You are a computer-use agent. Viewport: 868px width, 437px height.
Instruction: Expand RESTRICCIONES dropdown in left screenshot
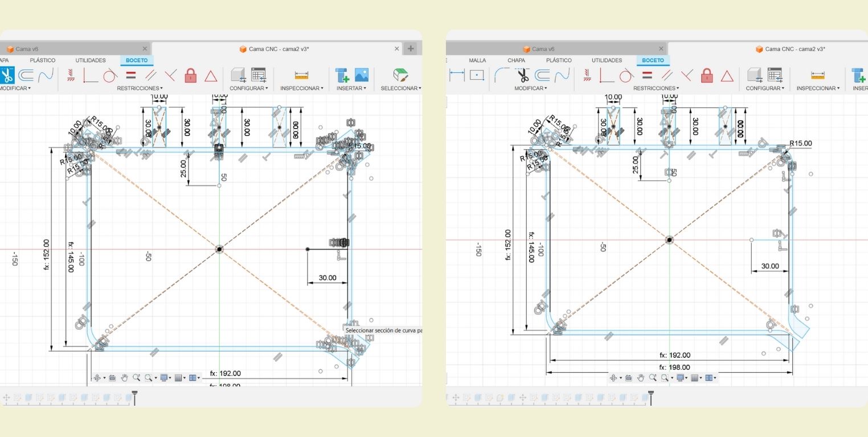pos(140,88)
